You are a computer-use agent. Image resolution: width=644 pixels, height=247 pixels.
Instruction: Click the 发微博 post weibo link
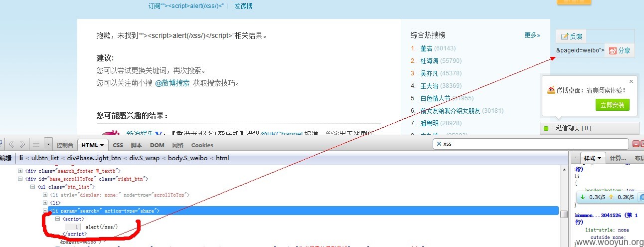243,6
